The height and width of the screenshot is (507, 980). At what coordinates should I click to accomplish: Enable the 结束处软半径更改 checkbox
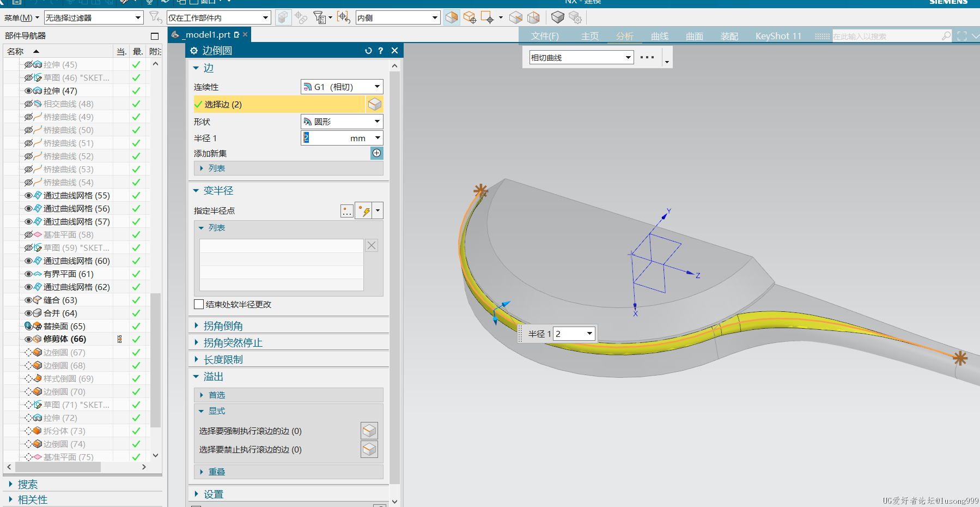[199, 304]
